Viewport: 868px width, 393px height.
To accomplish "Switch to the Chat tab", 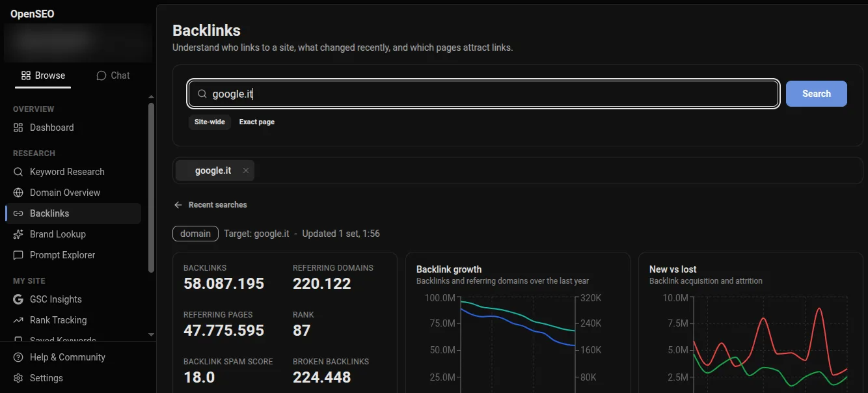I will 113,75.
